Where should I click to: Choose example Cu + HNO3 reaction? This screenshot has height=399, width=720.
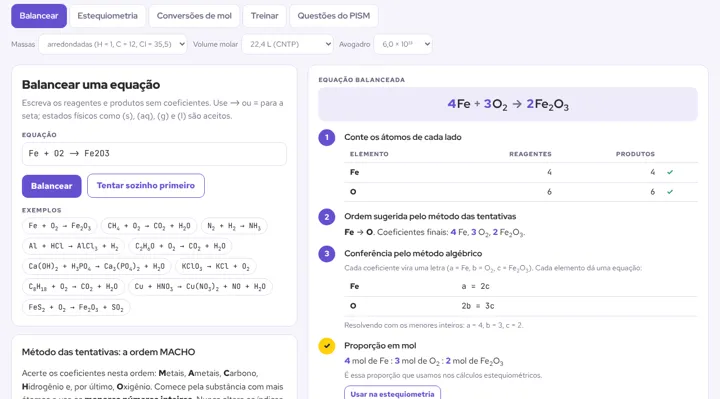[x=200, y=287]
